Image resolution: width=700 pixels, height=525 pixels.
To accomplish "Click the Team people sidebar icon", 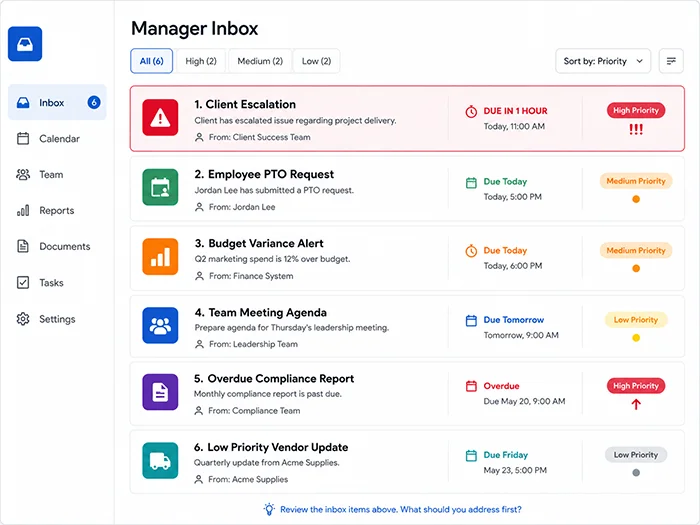I will [x=23, y=175].
